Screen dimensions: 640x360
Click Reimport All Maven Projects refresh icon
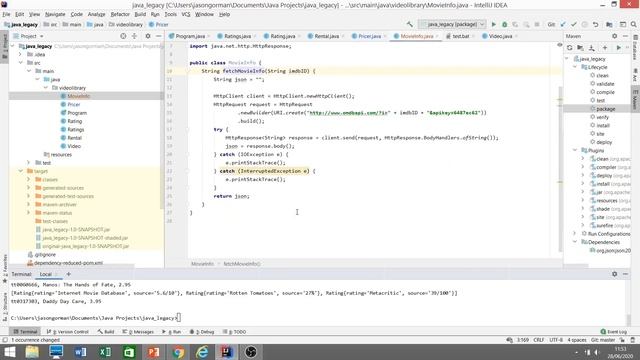[570, 48]
